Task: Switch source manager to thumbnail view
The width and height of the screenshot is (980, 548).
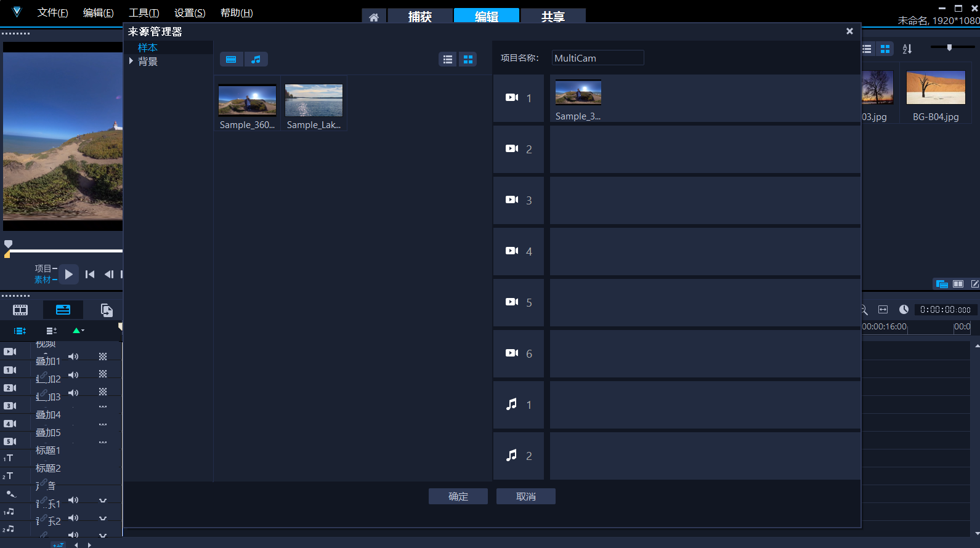Action: (x=468, y=59)
